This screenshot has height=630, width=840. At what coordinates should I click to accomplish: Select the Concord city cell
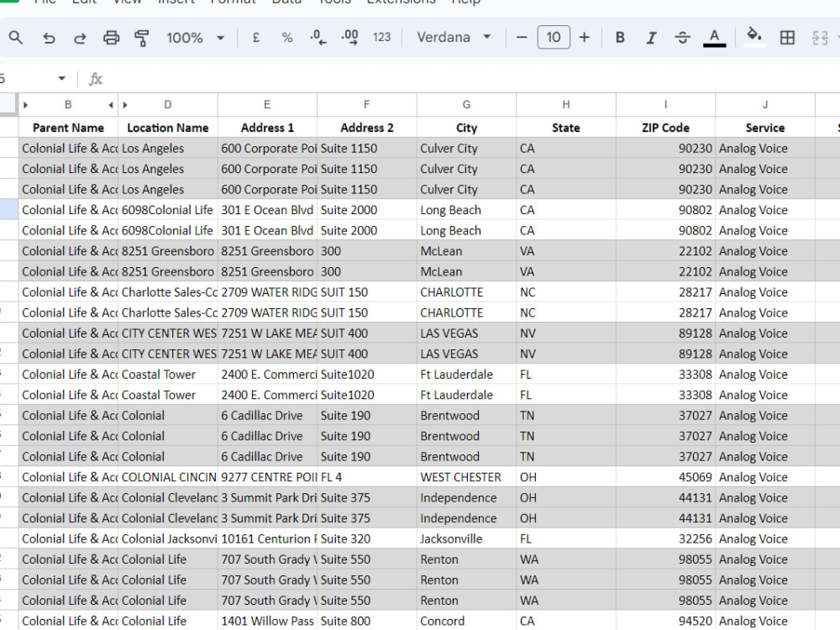pos(466,621)
